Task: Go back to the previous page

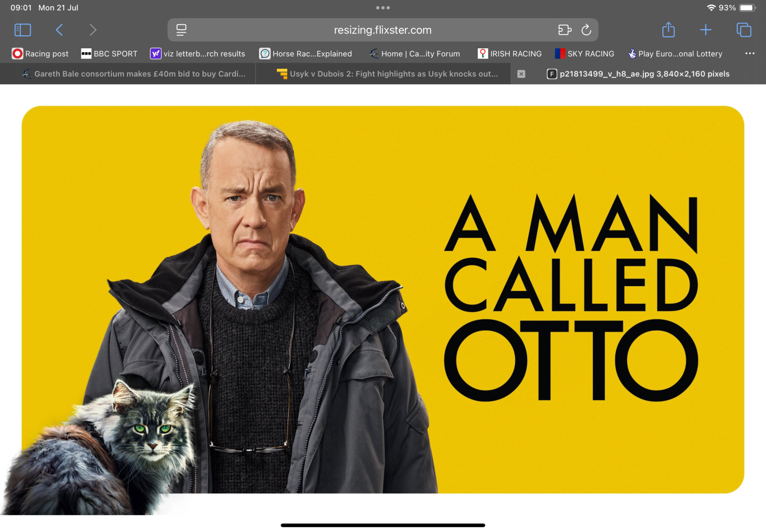Action: pos(59,30)
